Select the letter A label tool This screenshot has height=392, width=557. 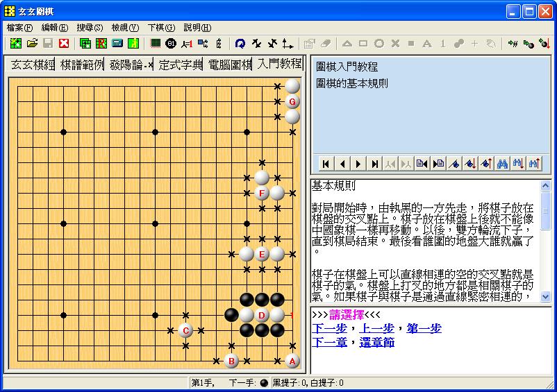[x=427, y=43]
